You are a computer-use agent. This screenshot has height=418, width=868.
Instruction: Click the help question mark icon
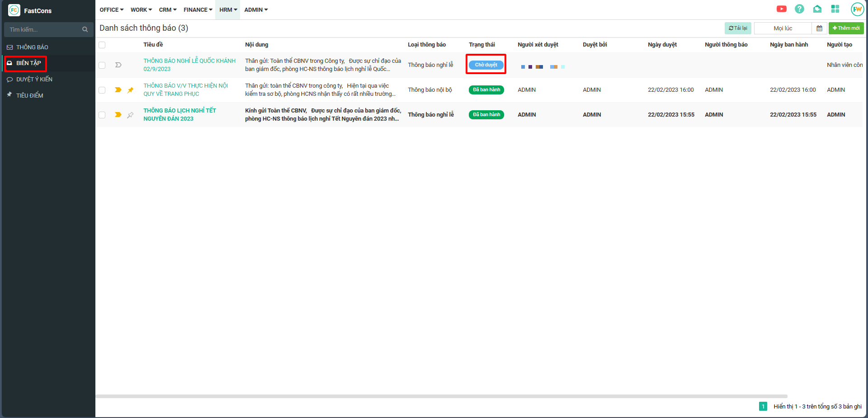click(799, 9)
